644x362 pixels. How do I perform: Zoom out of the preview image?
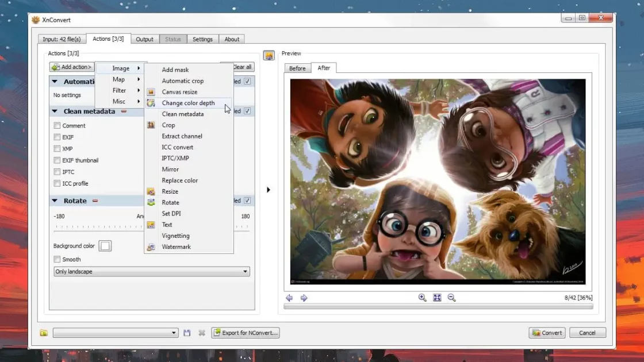[451, 298]
